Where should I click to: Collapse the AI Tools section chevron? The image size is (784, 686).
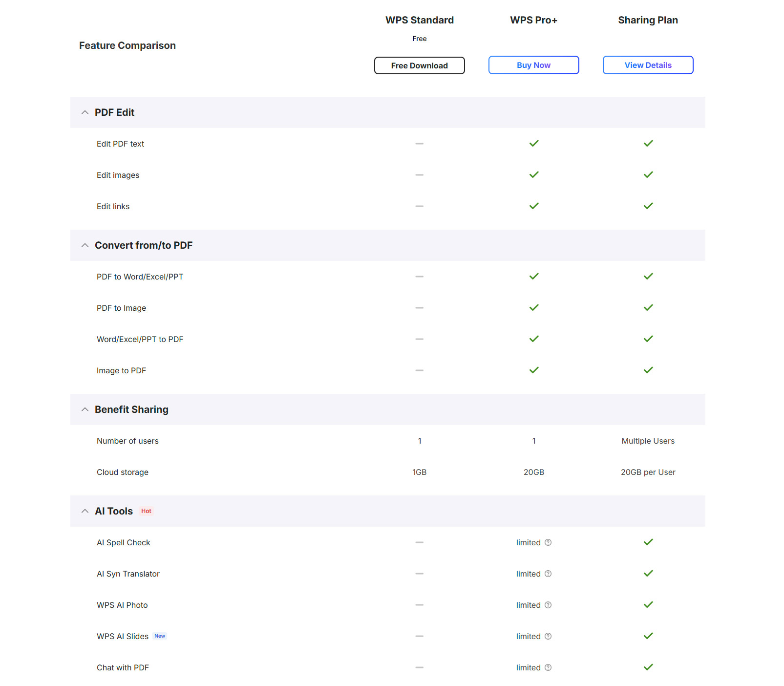click(85, 511)
